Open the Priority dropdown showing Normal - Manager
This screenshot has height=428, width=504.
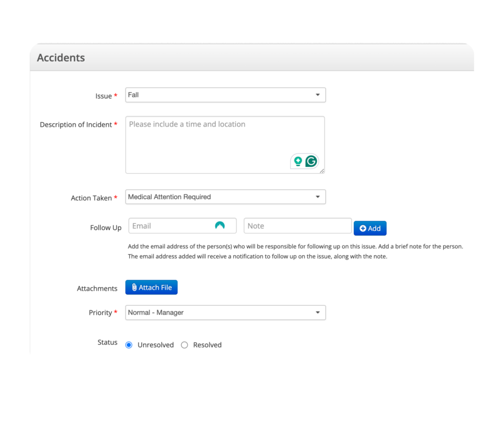tap(225, 312)
